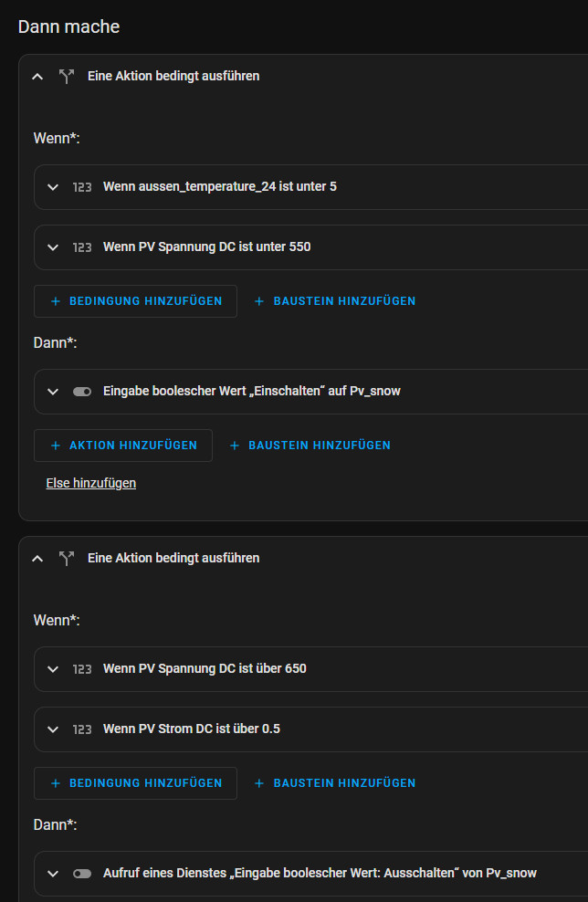588x902 pixels.
Task: Click numeric icon beside PV Strom DC condition
Action: click(x=82, y=729)
